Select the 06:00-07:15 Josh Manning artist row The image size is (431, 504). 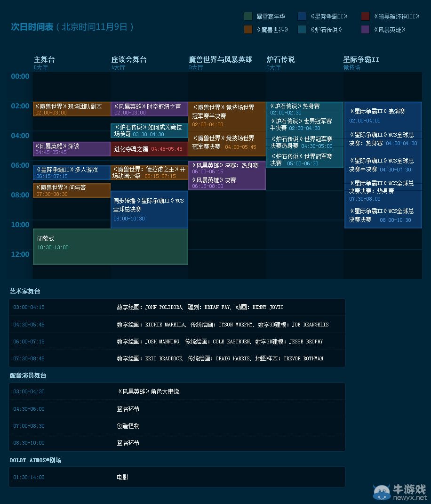177,341
